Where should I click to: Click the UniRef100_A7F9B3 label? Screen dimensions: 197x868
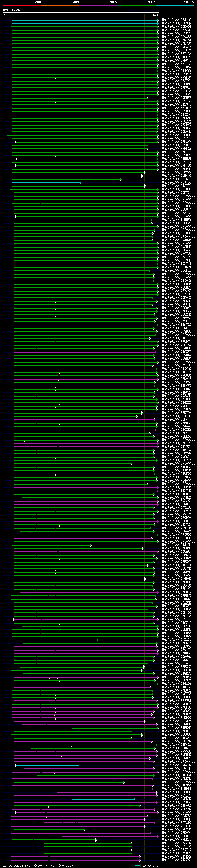pos(177,318)
